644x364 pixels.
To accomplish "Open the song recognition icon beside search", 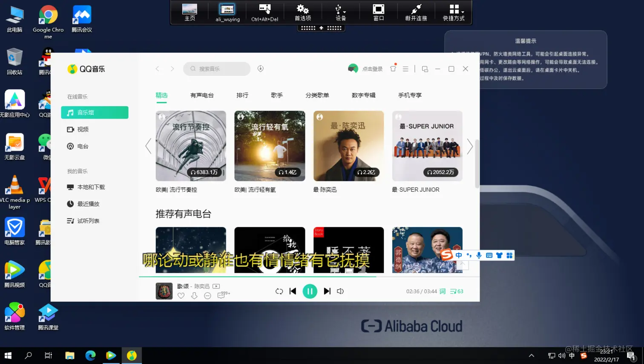I will (x=261, y=69).
